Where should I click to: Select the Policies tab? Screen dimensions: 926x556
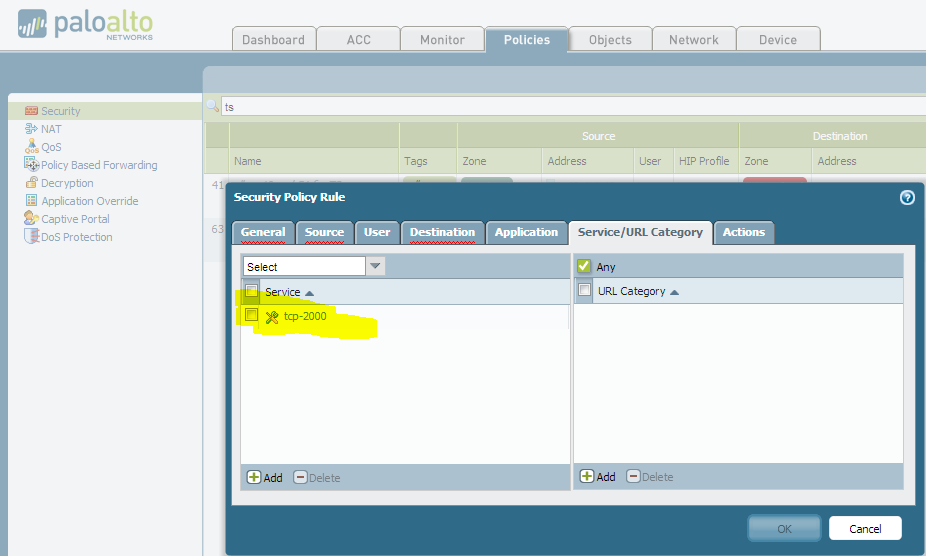(x=526, y=39)
